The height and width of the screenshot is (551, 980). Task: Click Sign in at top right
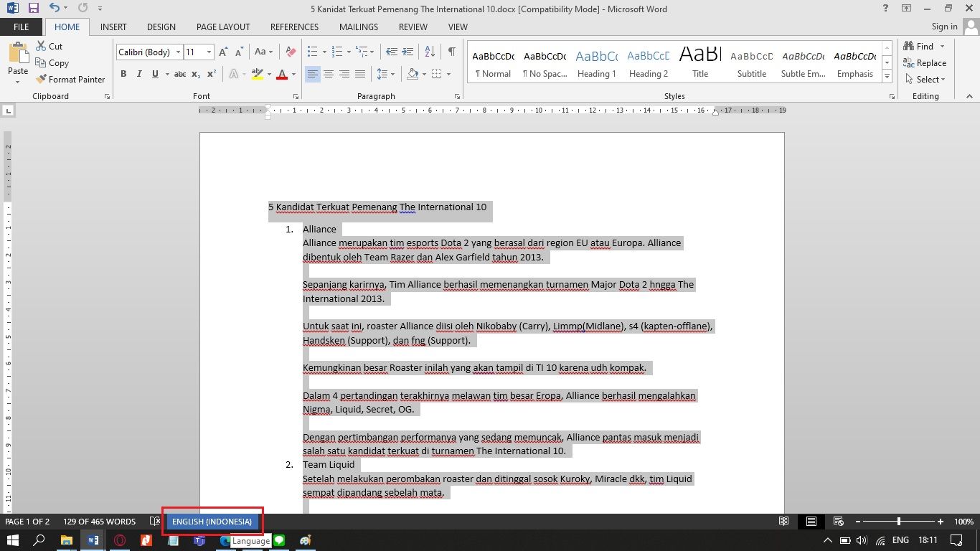click(x=944, y=27)
